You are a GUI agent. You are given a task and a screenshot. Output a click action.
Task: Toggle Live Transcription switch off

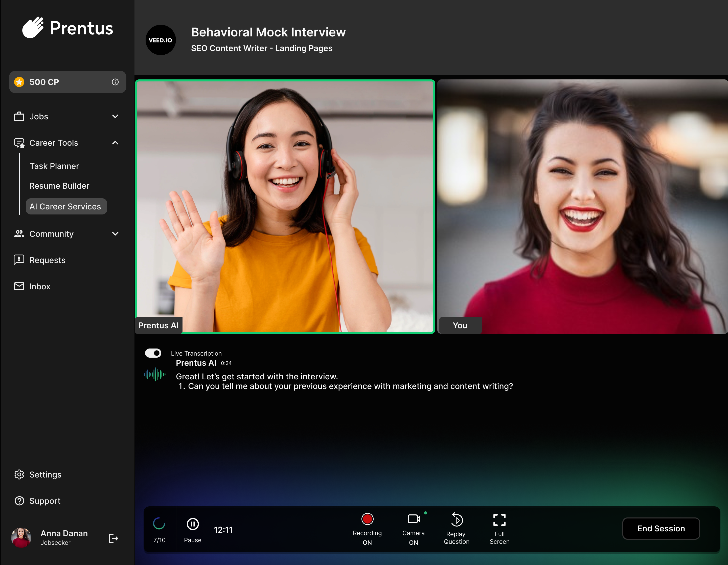pos(153,353)
